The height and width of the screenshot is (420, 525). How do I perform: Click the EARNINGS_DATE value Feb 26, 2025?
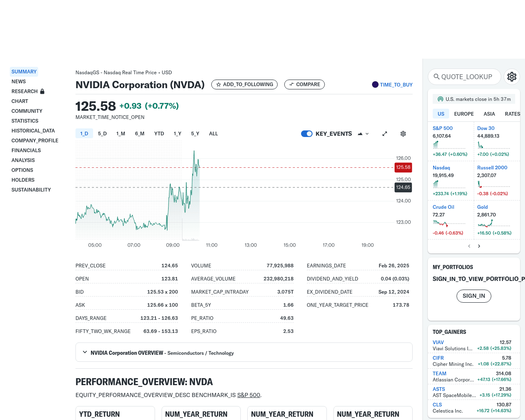coord(394,266)
